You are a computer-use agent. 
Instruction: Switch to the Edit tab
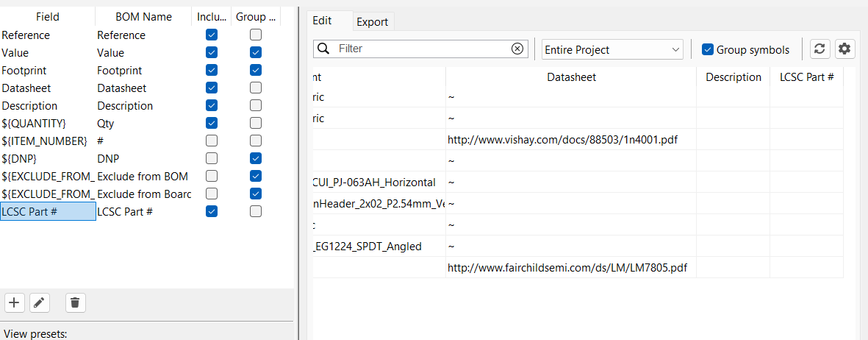(322, 21)
